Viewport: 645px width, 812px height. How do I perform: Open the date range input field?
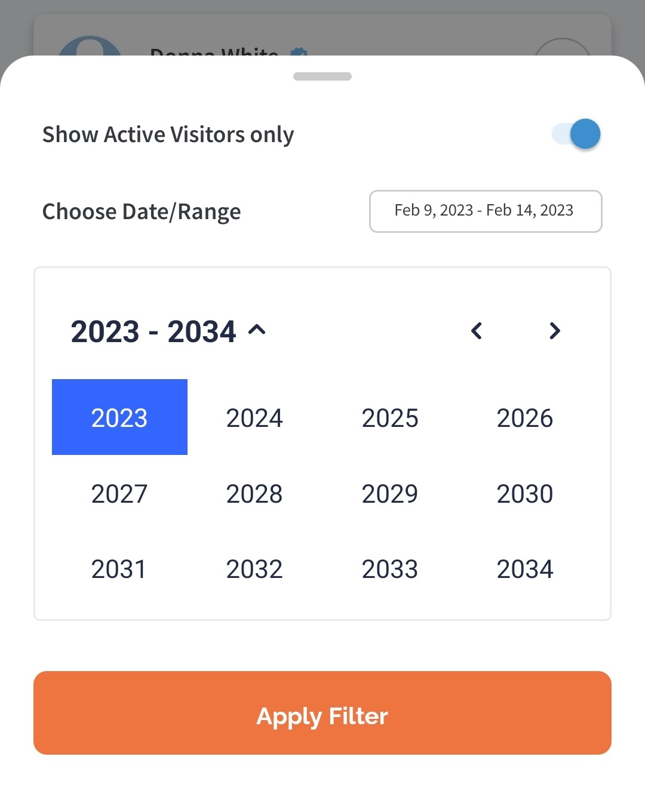[485, 211]
